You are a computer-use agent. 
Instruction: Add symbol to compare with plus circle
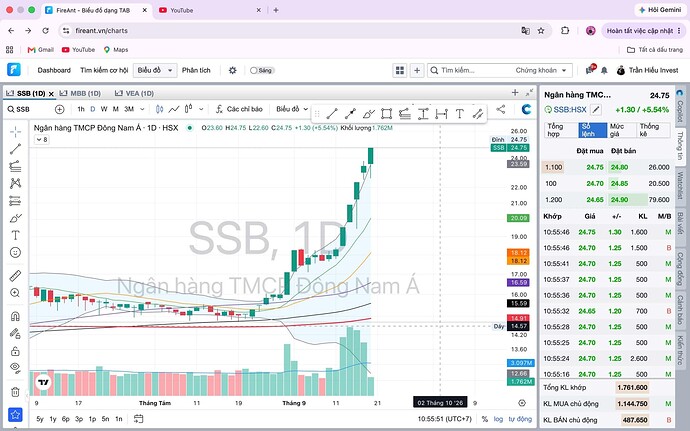pyautogui.click(x=59, y=109)
